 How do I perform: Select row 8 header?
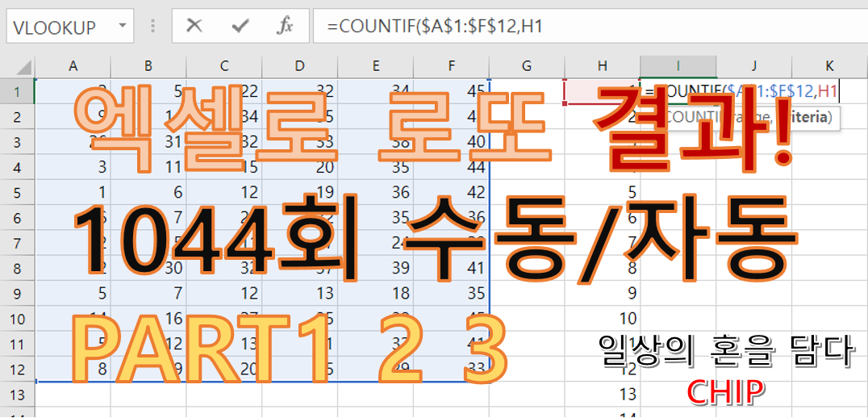(x=17, y=269)
